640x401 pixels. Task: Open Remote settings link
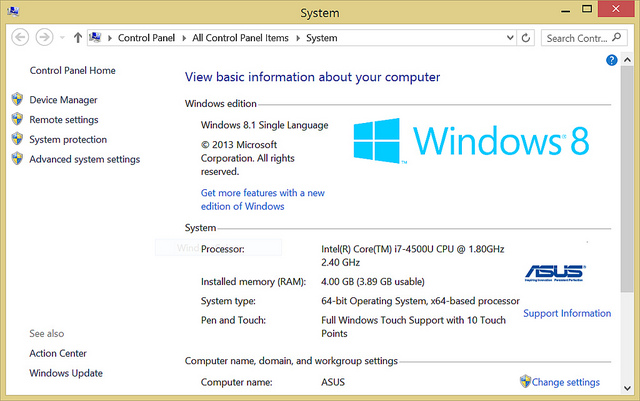[64, 120]
